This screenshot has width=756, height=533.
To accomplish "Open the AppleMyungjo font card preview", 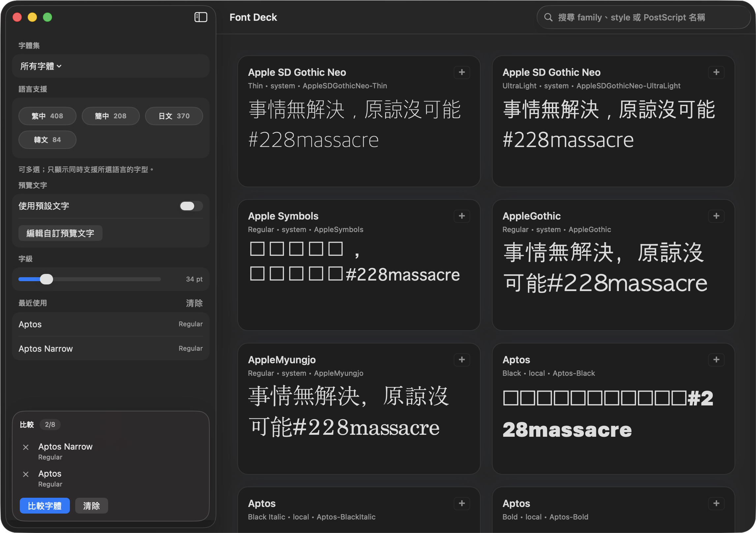I will [359, 409].
